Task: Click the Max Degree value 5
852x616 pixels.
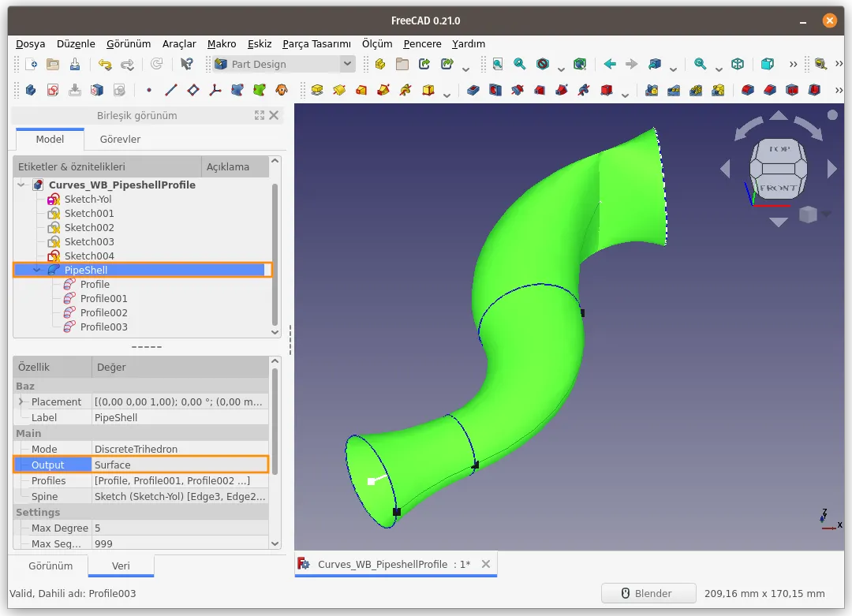Action: [x=180, y=528]
